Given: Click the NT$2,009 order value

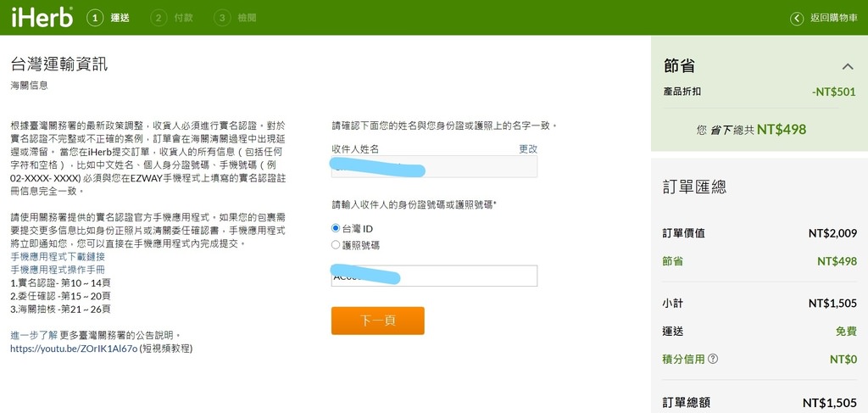Looking at the screenshot, I should coord(832,233).
